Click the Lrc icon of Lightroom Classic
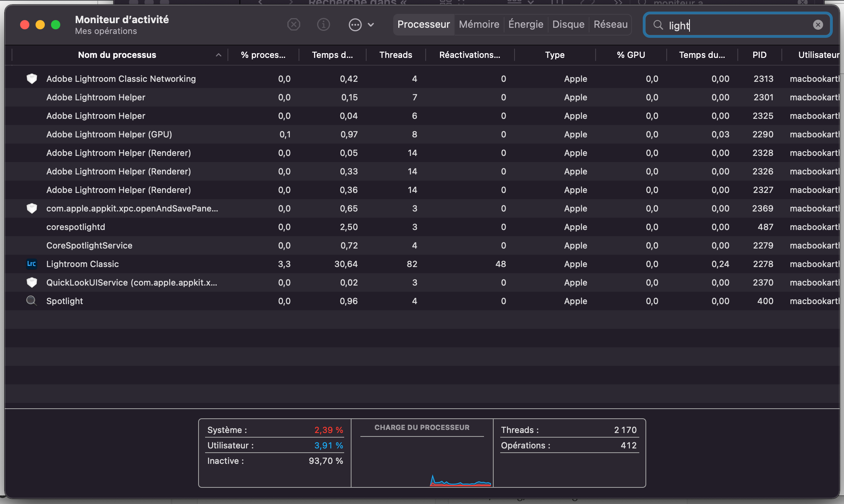This screenshot has width=844, height=504. coord(32,264)
